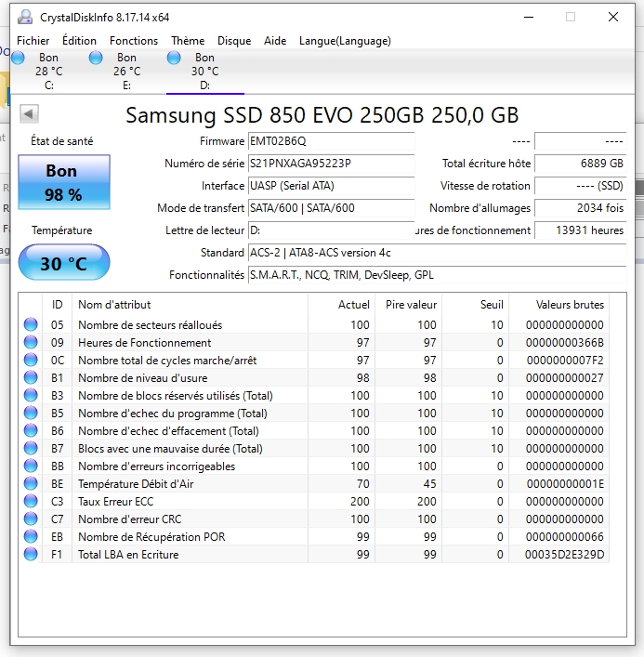Screen dimensions: 644x657
Task: Click the Bon 98 % health status button
Action: coord(63,182)
